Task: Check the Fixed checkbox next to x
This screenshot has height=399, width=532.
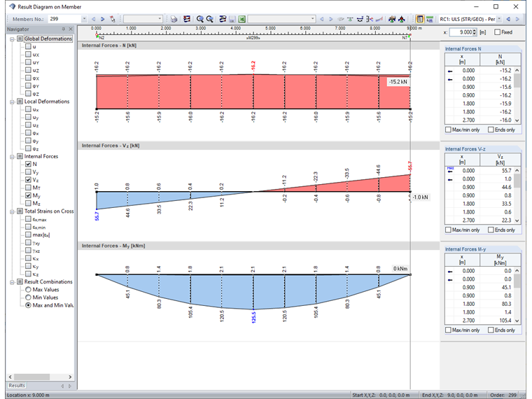Action: pos(498,32)
